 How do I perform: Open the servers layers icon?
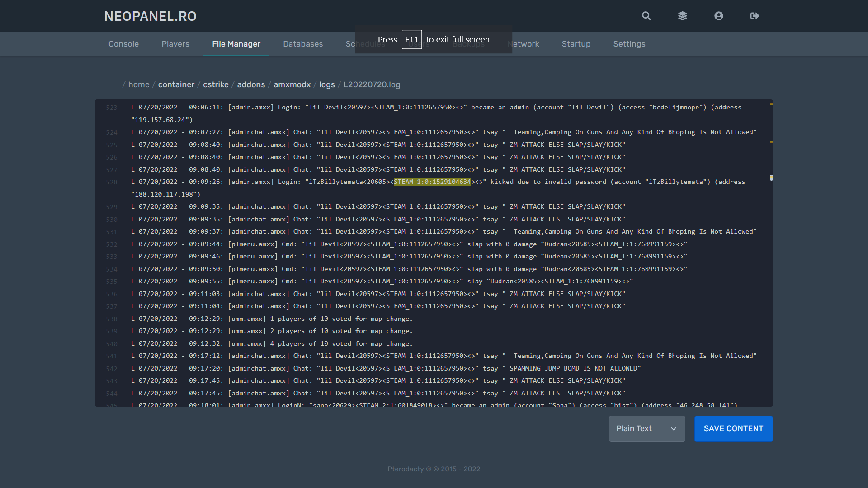pyautogui.click(x=683, y=16)
